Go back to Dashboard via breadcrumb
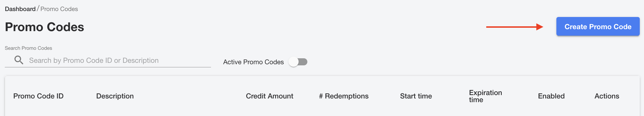644x116 pixels. coord(20,9)
